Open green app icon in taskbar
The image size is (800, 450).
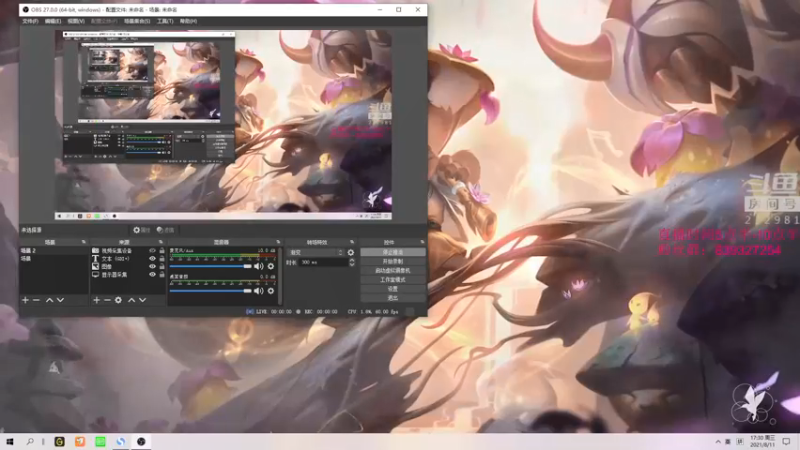101,441
